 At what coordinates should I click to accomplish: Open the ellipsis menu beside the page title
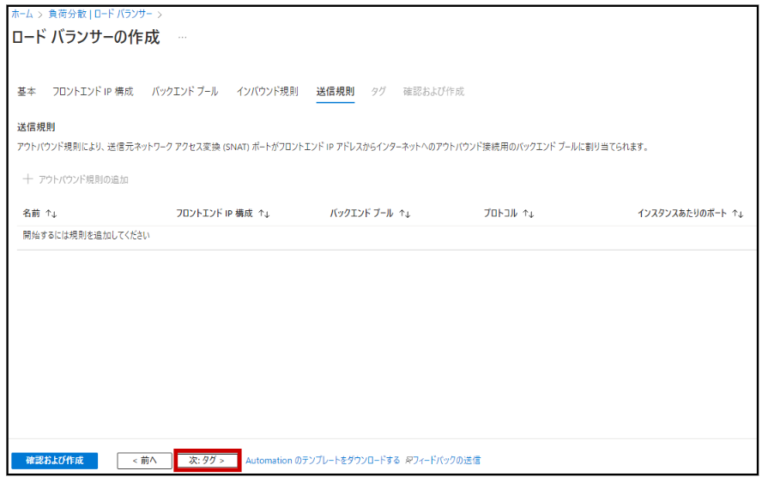[x=182, y=38]
